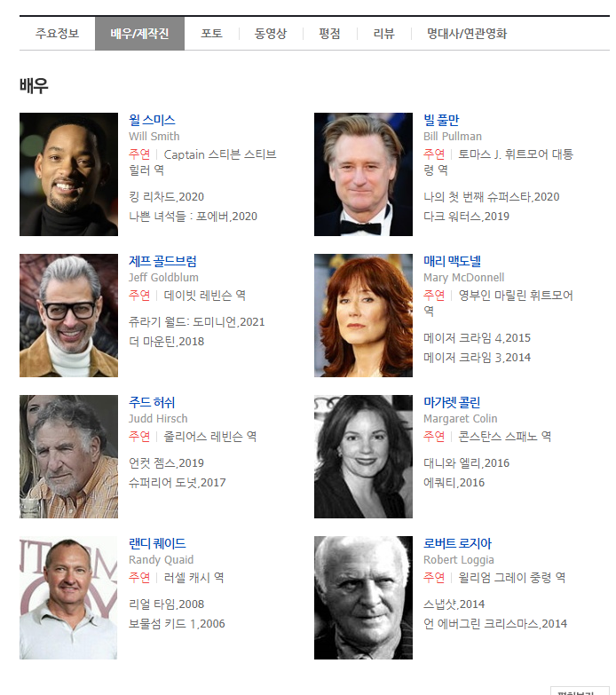The width and height of the screenshot is (616, 695).
Task: Open Robert Loggia's portrait thumbnail
Action: point(363,598)
